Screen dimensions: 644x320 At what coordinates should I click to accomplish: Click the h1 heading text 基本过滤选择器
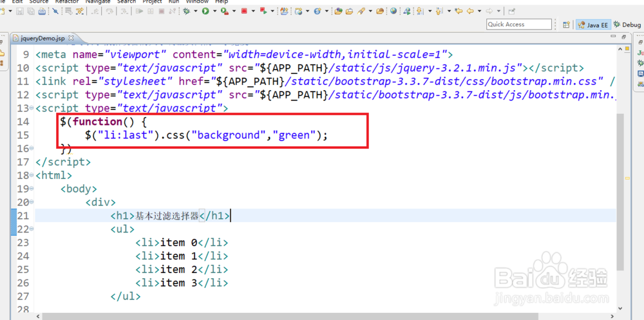point(167,216)
